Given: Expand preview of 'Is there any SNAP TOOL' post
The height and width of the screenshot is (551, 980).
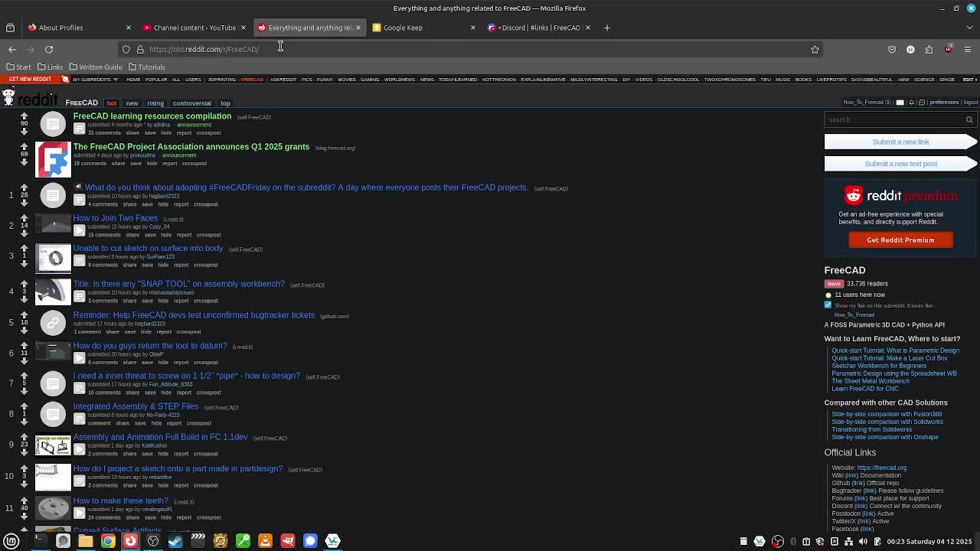Looking at the screenshot, I should coord(79,296).
